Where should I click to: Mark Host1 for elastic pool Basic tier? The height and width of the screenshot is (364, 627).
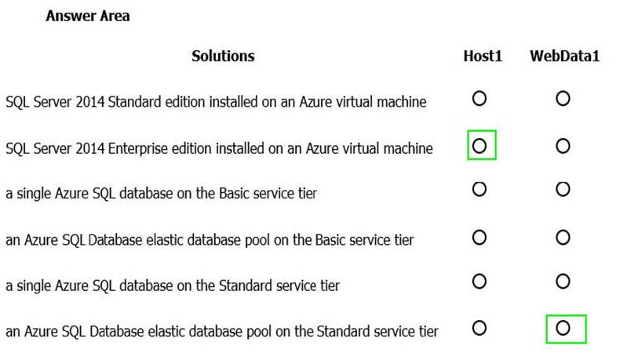(x=479, y=237)
